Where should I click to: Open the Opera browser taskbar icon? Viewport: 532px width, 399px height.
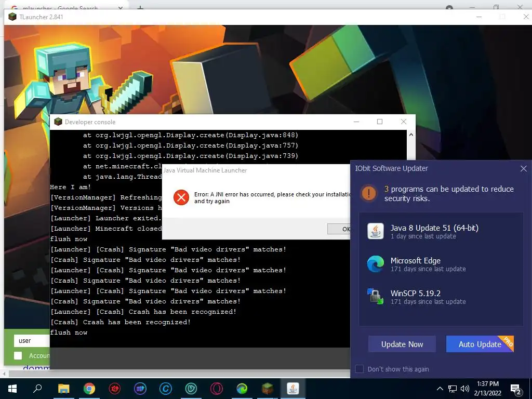217,389
